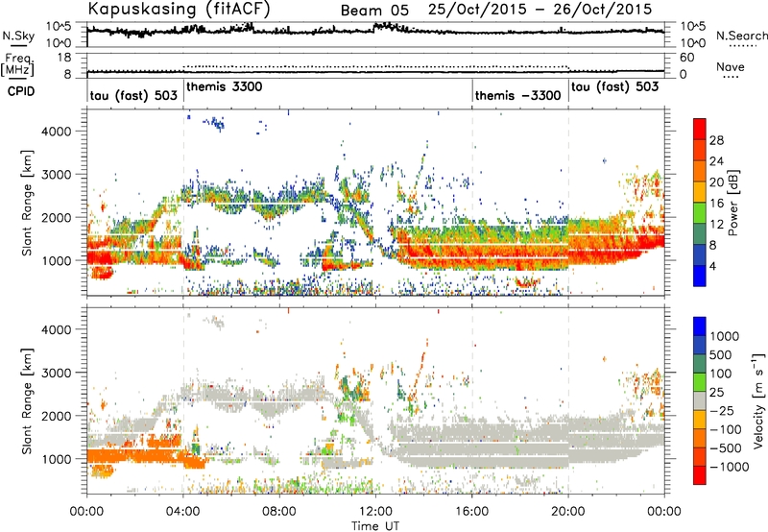Click the '4000' tick in the power panel
Viewport: 768px width, 532px height.
coord(57,132)
